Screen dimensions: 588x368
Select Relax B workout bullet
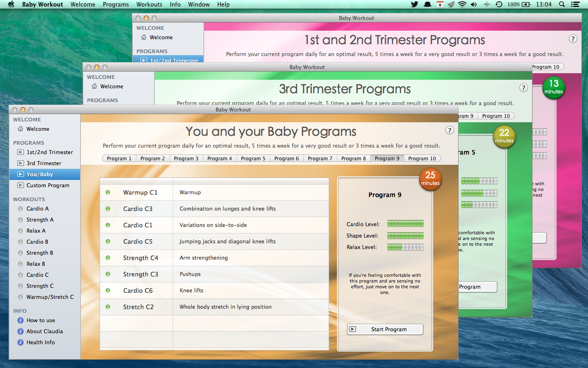pyautogui.click(x=20, y=264)
